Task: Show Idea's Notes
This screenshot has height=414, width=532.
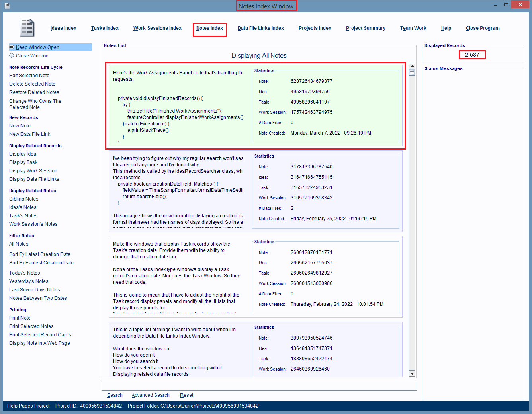Action: [x=23, y=207]
